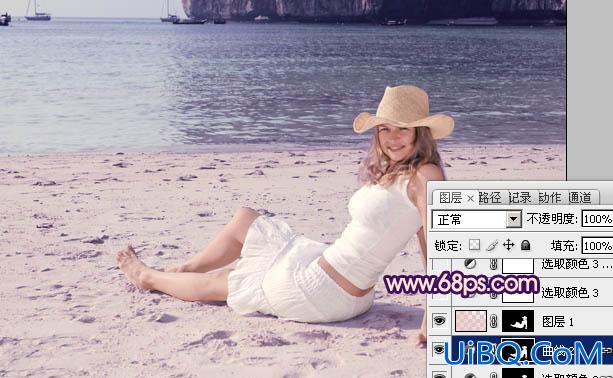The image size is (613, 378).
Task: Switch to the 图层 (Layers) tab
Action: pyautogui.click(x=450, y=198)
